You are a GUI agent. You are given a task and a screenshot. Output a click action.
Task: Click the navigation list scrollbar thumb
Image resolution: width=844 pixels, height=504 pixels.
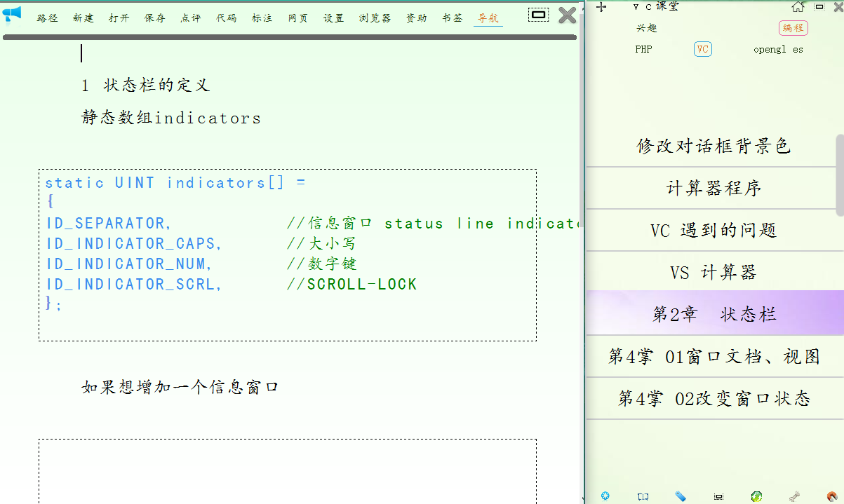[840, 174]
